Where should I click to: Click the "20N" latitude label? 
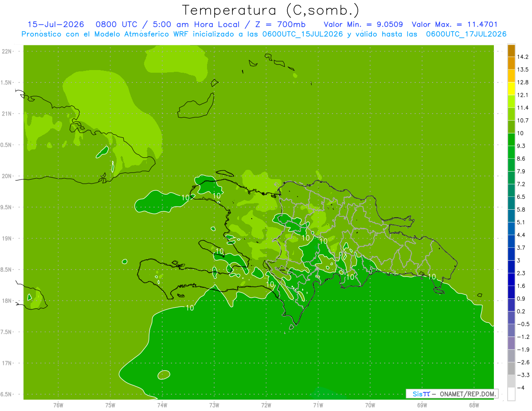[x=7, y=176]
